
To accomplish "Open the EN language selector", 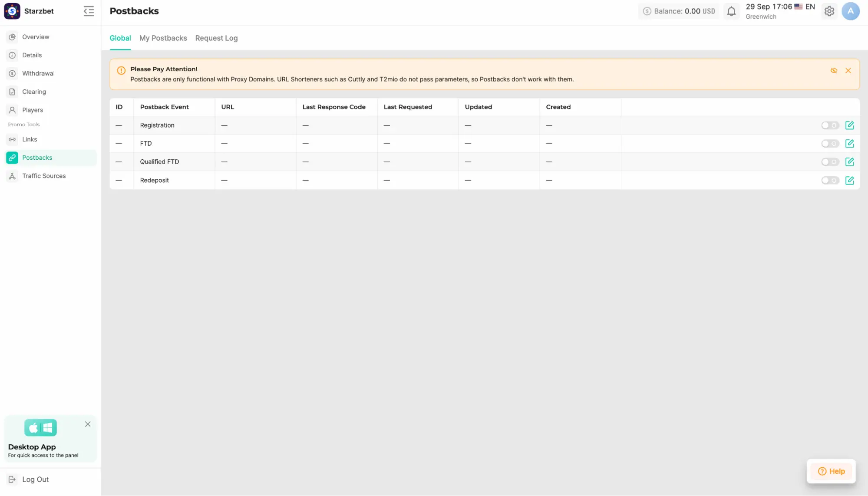I will [x=805, y=7].
